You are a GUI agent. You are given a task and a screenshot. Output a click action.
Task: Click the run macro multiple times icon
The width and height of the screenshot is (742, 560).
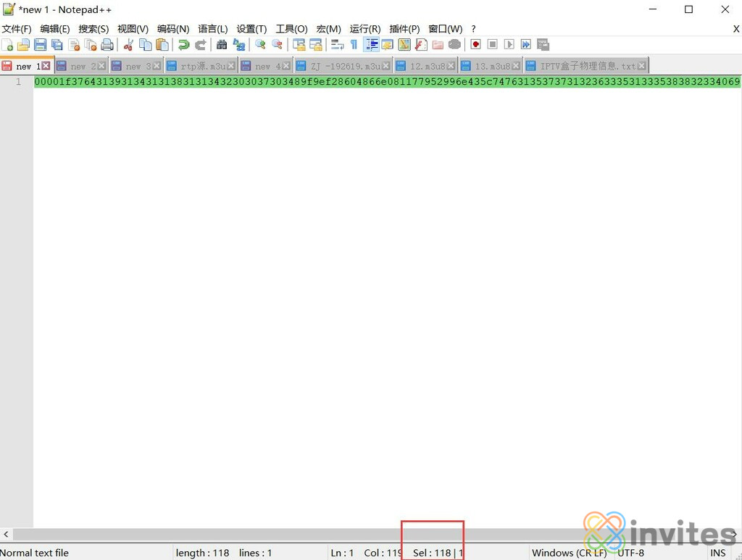tap(526, 44)
